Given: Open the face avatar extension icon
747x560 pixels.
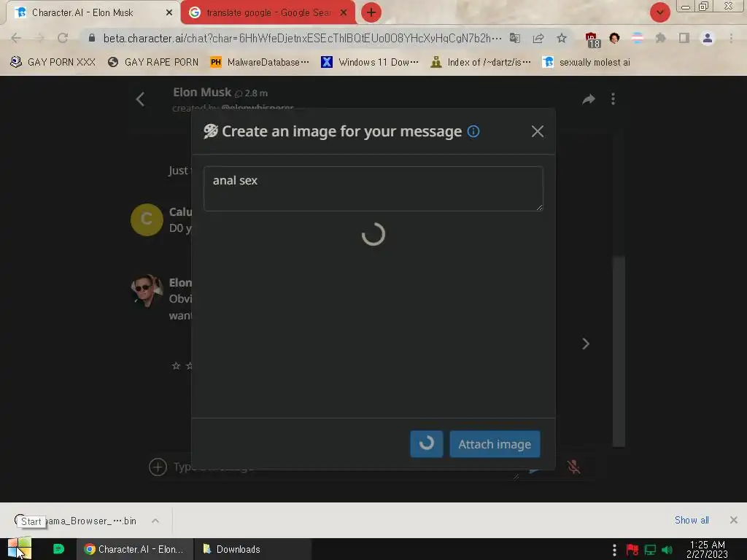Looking at the screenshot, I should click(614, 38).
